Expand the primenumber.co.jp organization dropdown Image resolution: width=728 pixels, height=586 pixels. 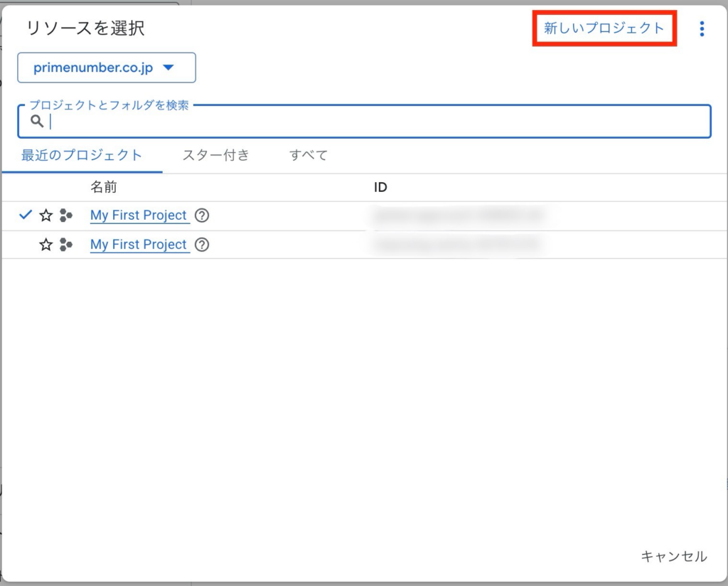[x=106, y=68]
